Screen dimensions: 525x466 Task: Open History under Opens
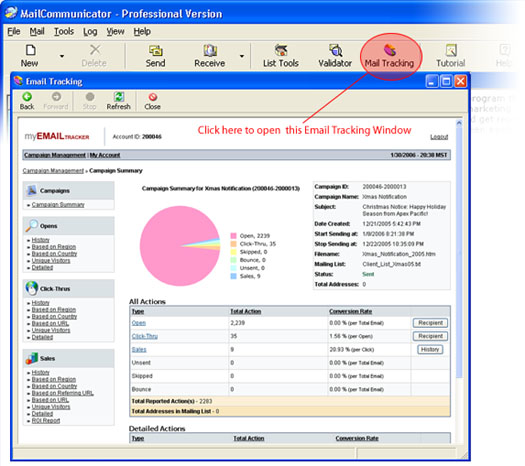click(41, 240)
